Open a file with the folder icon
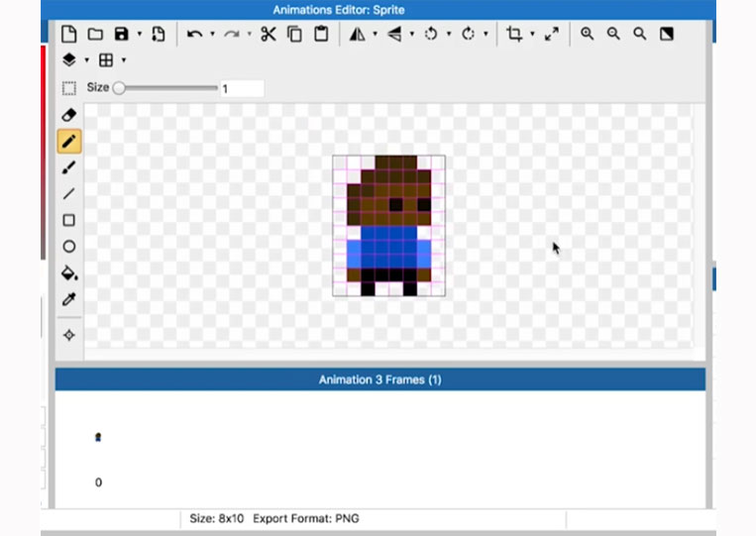 pyautogui.click(x=95, y=35)
